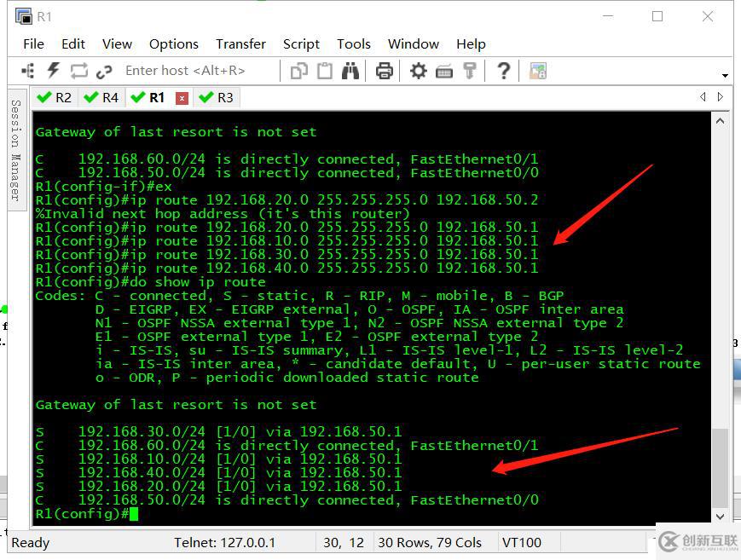741x560 pixels.
Task: Click the terminal scrollbar up arrow
Action: coord(721,121)
